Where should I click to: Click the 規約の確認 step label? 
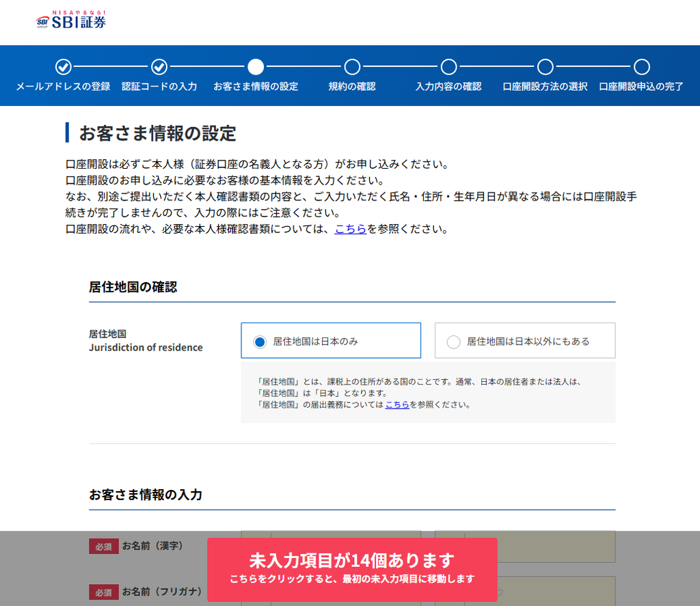[352, 87]
